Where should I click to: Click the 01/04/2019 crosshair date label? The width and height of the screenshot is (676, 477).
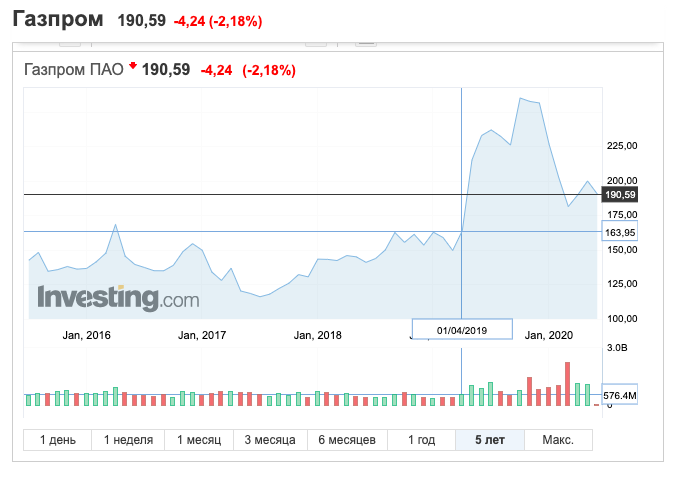462,329
